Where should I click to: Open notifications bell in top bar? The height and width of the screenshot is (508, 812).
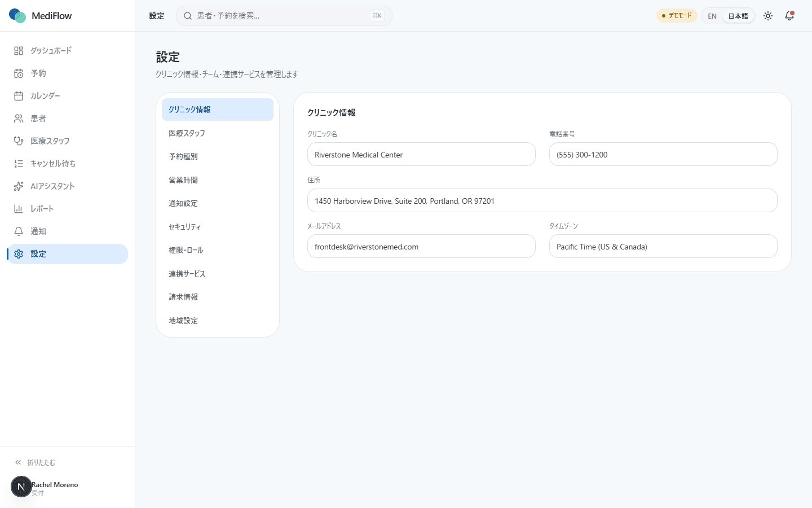789,16
